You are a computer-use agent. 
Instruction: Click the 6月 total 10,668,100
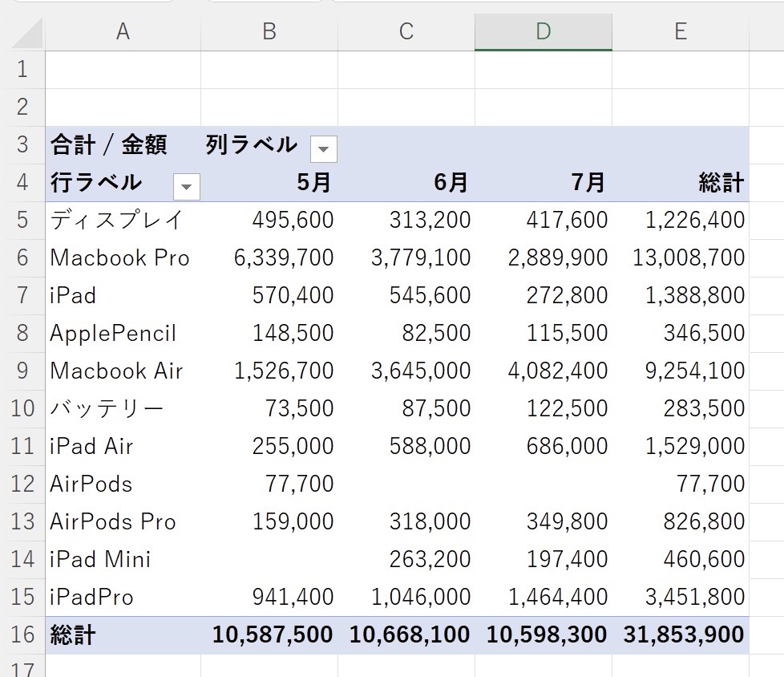(406, 635)
